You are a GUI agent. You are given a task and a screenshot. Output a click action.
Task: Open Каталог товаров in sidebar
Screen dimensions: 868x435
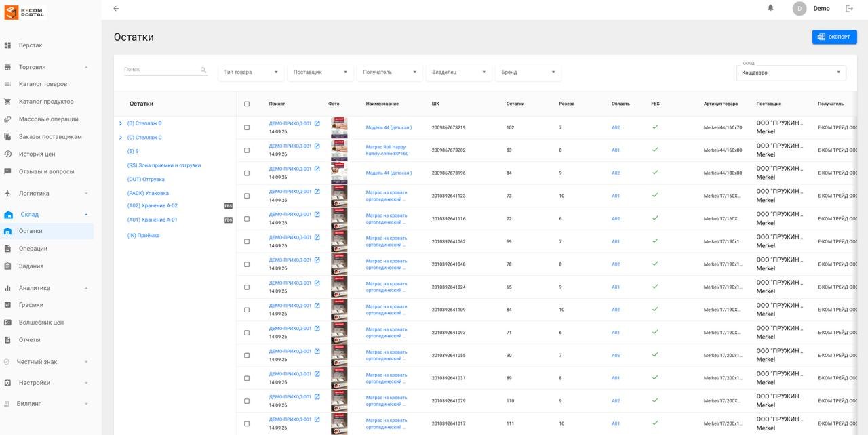coord(43,84)
